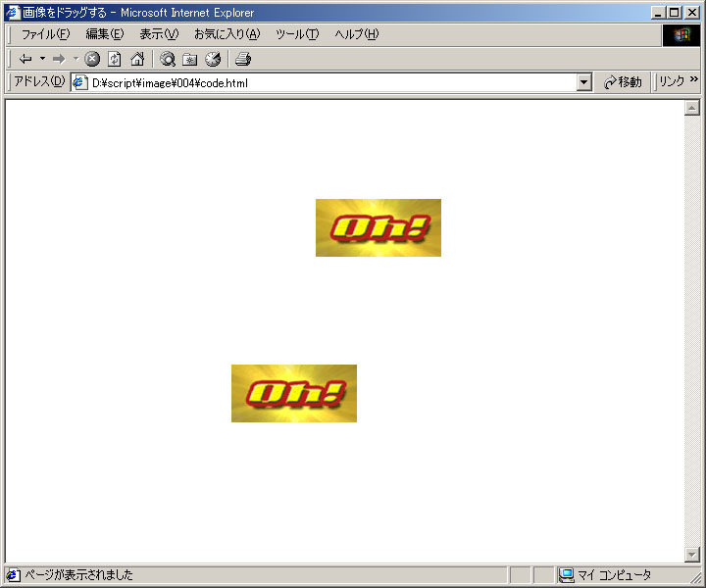Screen dimensions: 706x588
Task: Click the マイ コンピュータ zone icon in status bar
Action: 566,574
